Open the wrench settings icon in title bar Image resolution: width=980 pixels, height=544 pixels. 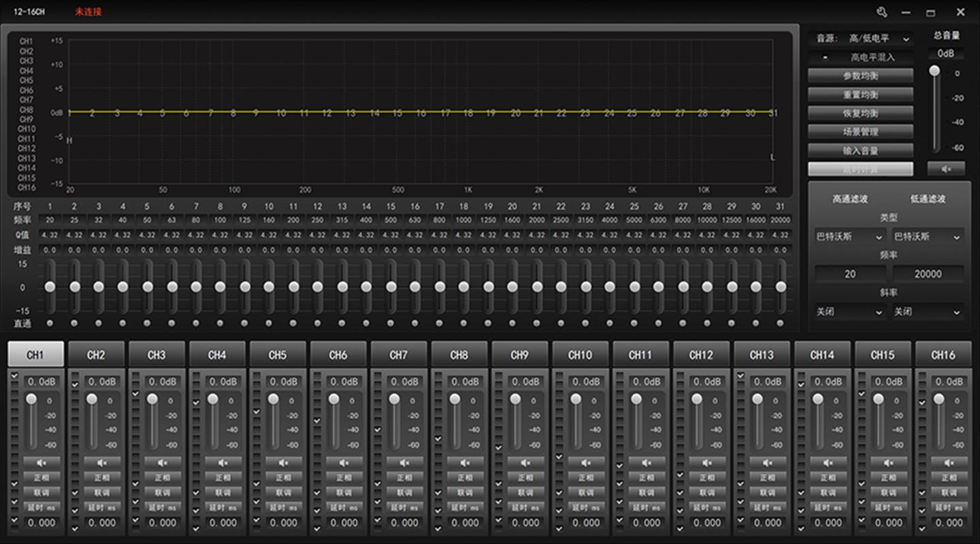(882, 12)
